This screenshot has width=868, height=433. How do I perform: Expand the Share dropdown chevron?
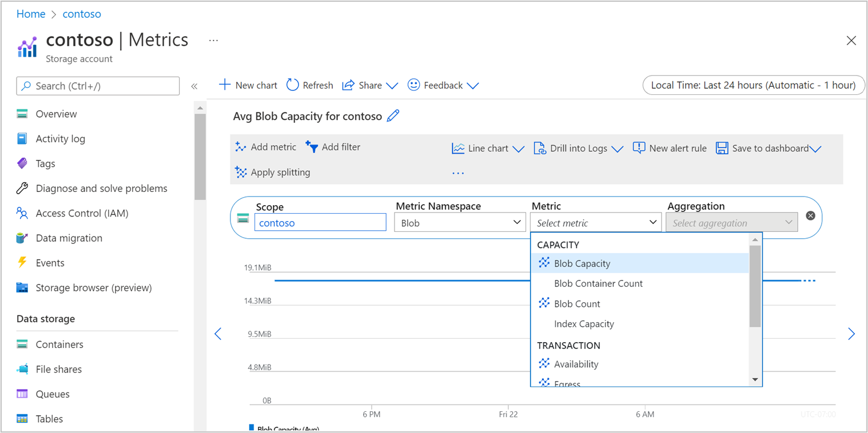pyautogui.click(x=392, y=86)
